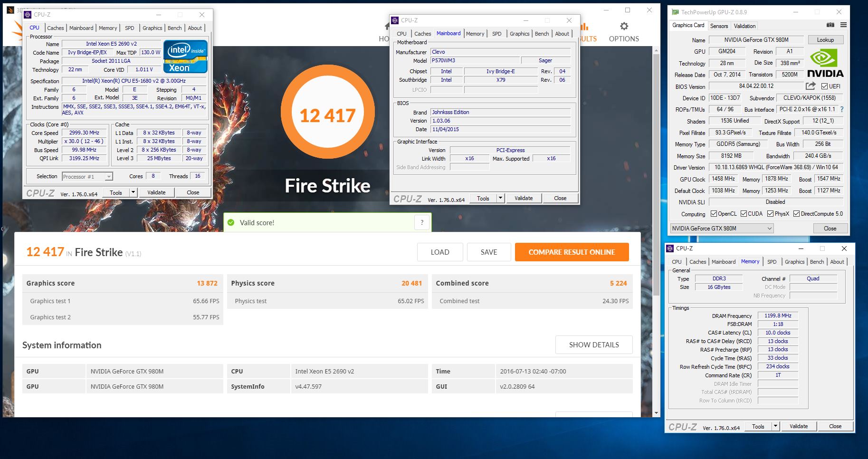Toggle the UEFI checkbox in GPU-Z
868x459 pixels.
(824, 86)
